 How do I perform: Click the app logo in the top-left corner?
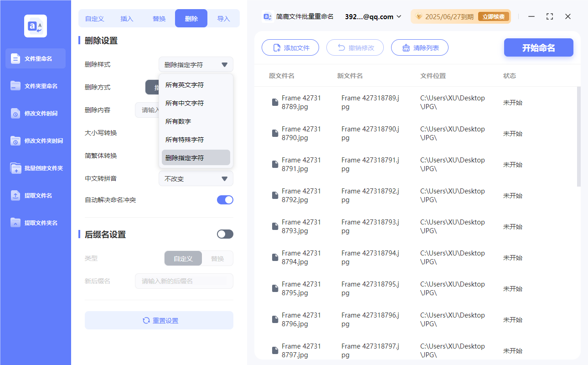(x=35, y=26)
